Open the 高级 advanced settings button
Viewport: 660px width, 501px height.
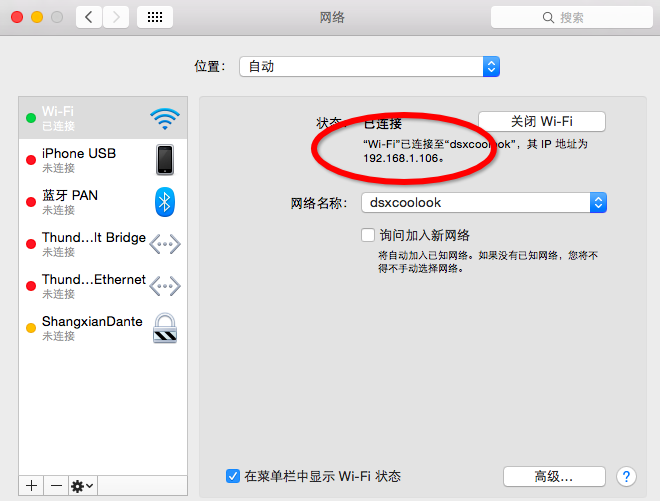(x=553, y=476)
